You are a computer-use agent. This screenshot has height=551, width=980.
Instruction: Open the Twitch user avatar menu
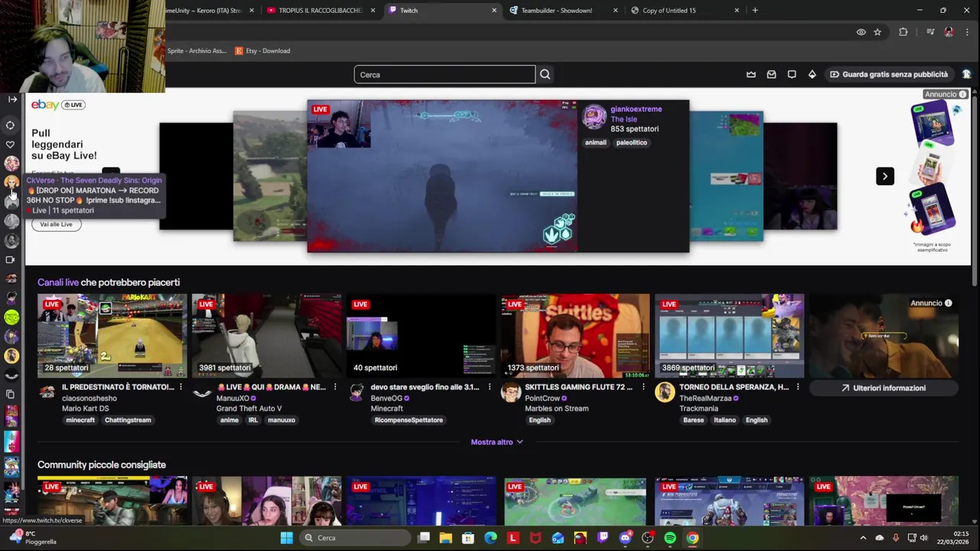[966, 74]
